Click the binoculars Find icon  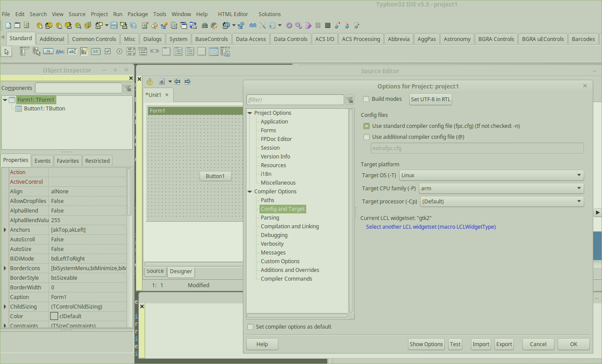(x=204, y=25)
